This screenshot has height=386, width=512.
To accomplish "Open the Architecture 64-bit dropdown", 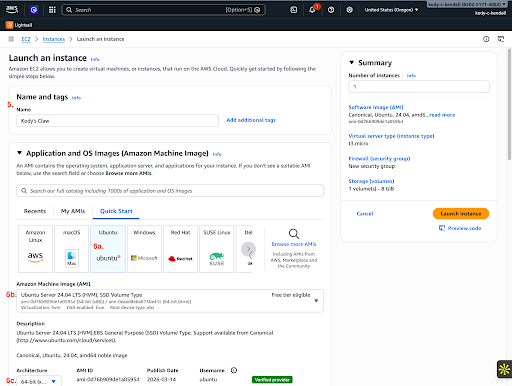I will pos(39,381).
